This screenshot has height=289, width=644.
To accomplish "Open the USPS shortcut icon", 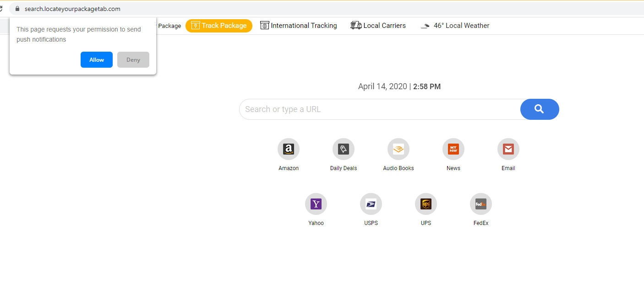I will (371, 204).
